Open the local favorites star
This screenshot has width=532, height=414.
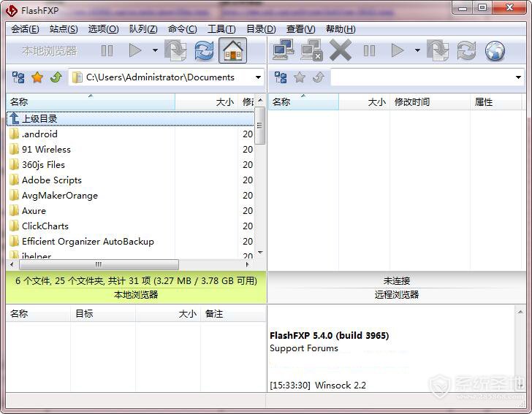tap(37, 77)
